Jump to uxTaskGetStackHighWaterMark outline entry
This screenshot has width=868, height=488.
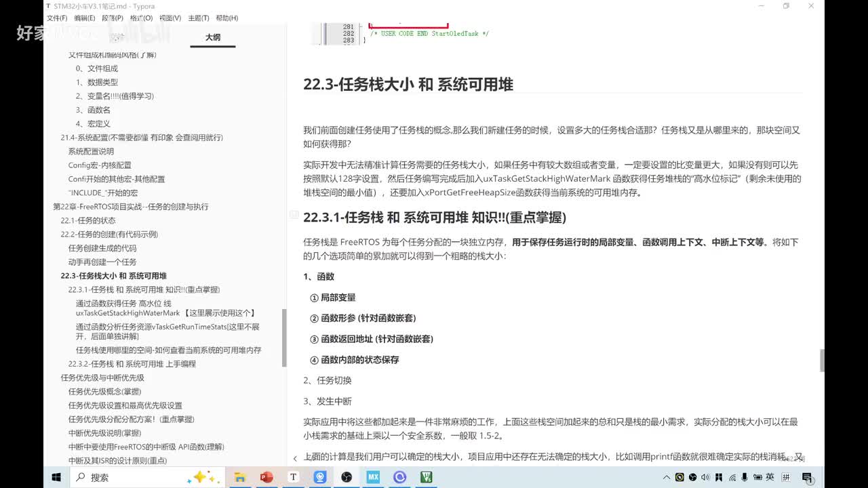pos(166,308)
